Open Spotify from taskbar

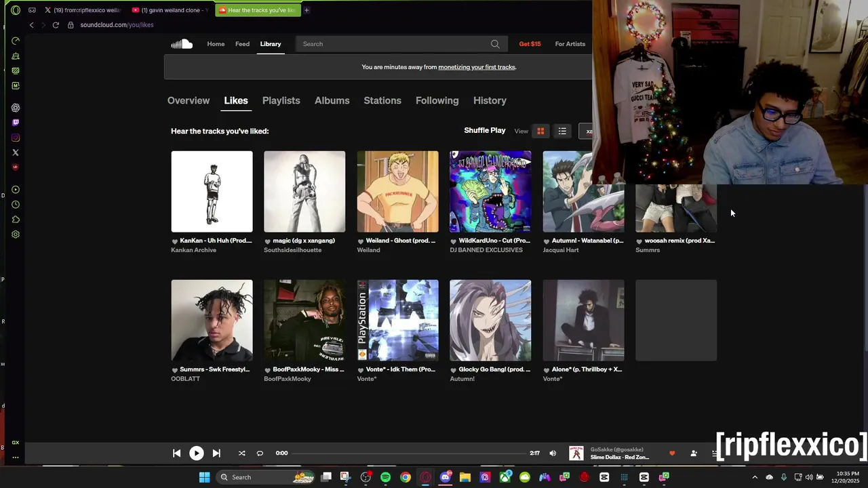tap(385, 477)
